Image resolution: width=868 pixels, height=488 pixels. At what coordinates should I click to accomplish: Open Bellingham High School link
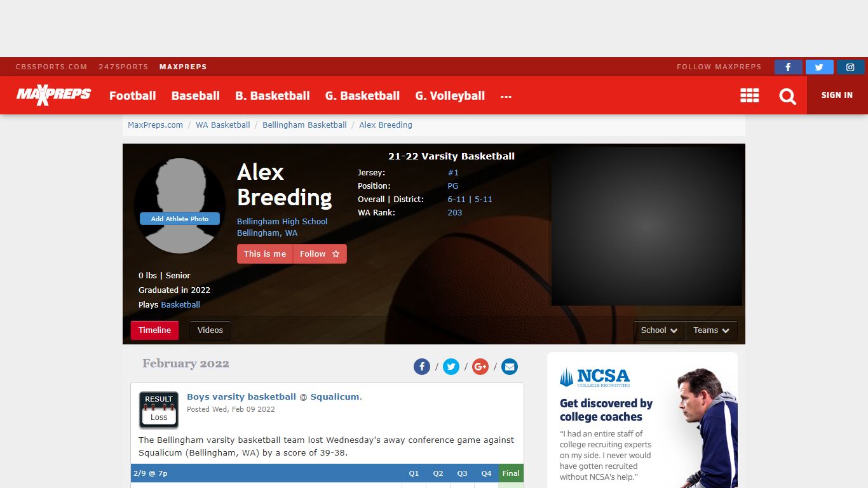tap(282, 222)
